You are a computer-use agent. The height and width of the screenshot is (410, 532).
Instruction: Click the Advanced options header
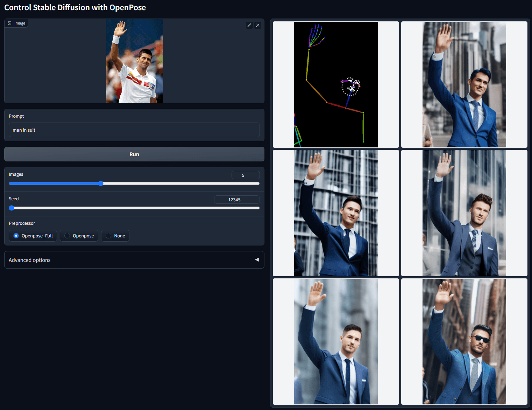pos(29,260)
